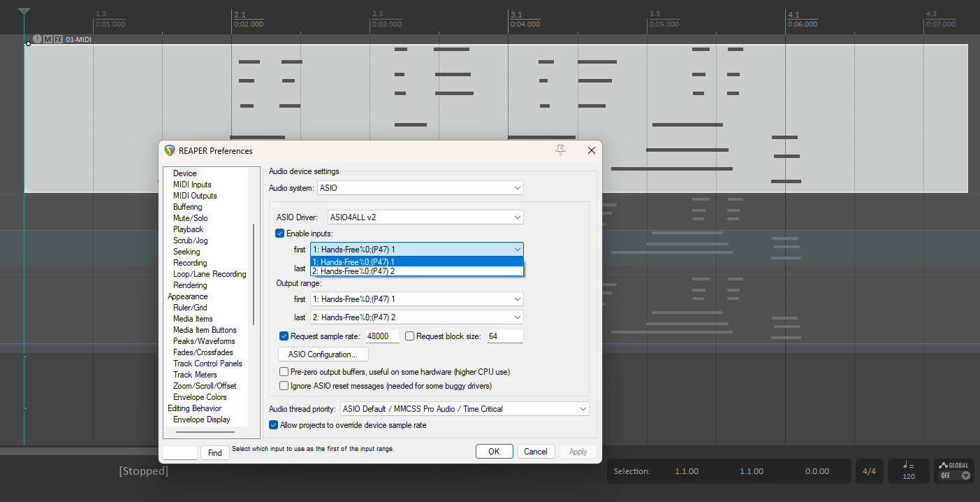
Task: Click the preferences tree vertical scrollbar
Action: coord(254,273)
